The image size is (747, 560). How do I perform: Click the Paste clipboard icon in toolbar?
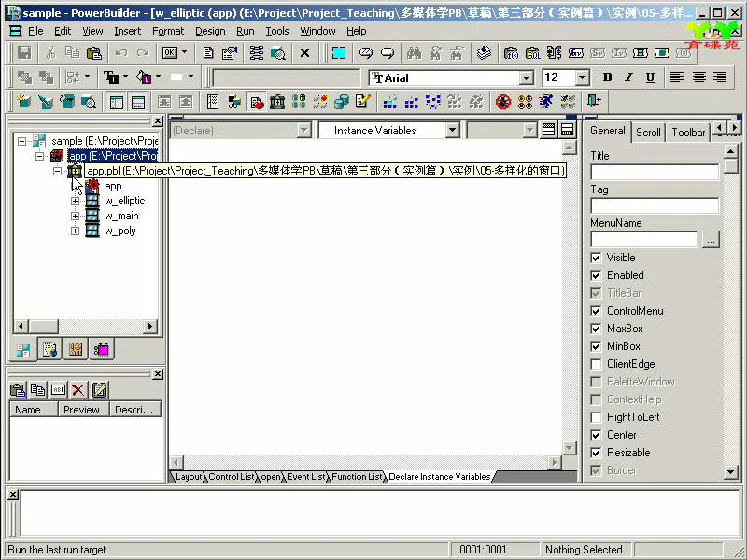click(94, 52)
